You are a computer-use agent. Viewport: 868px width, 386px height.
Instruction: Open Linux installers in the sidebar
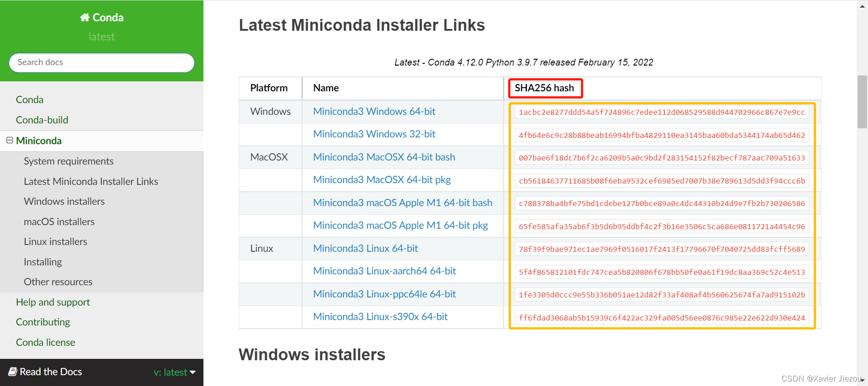(x=56, y=241)
